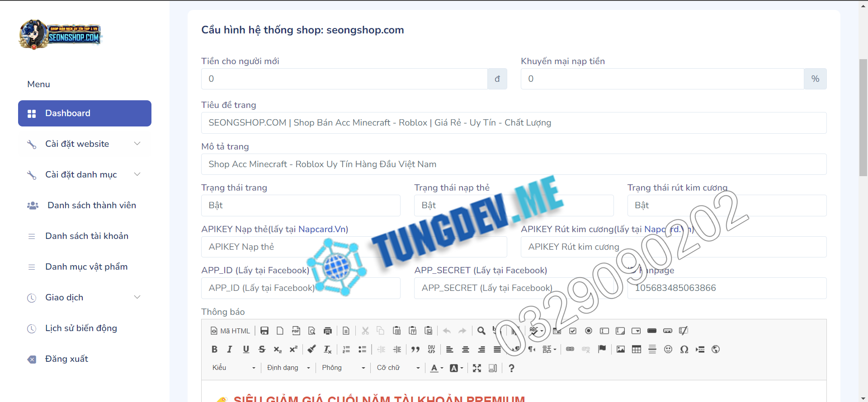Open Trạng thái rút kim cương select

tap(727, 206)
